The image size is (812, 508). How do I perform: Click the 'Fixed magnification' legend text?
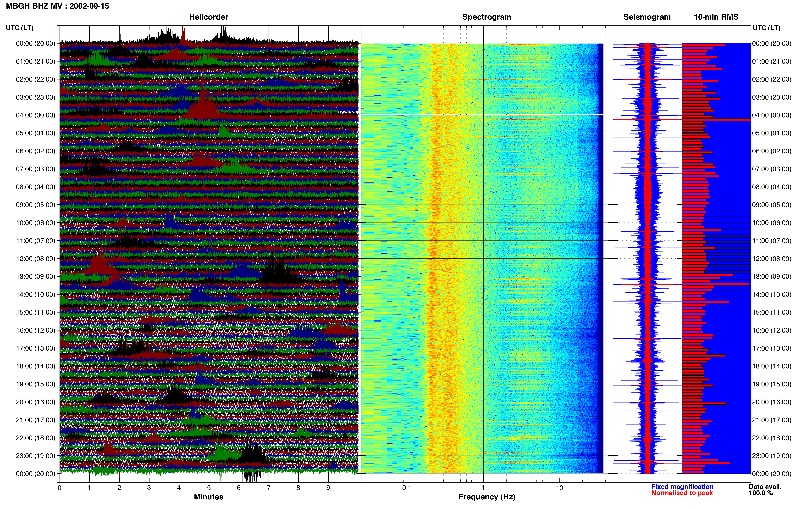682,486
